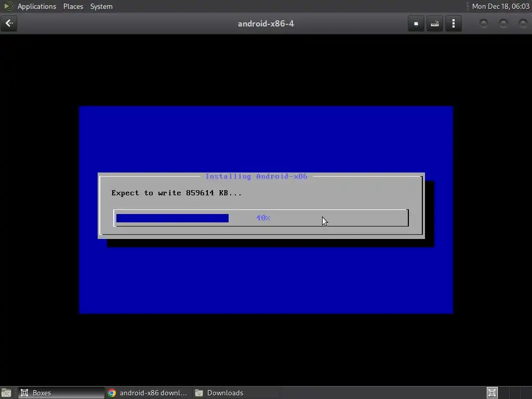
Task: Open the keyboard shortcuts icon in Boxes header
Action: (435, 24)
